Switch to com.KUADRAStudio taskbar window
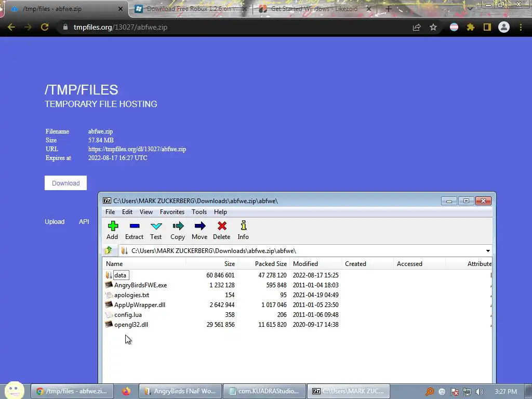The height and width of the screenshot is (399, 532). [x=264, y=391]
